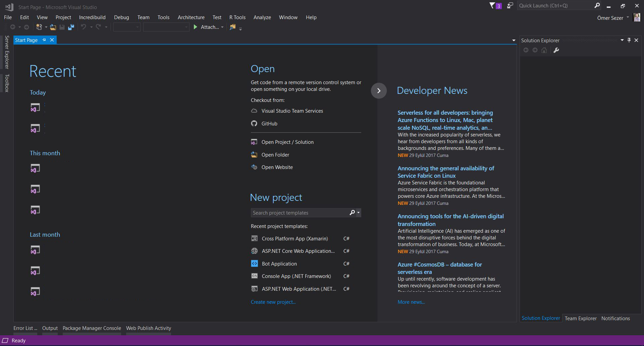The image size is (644, 346).
Task: Click the Save All toolbar icon
Action: (71, 27)
